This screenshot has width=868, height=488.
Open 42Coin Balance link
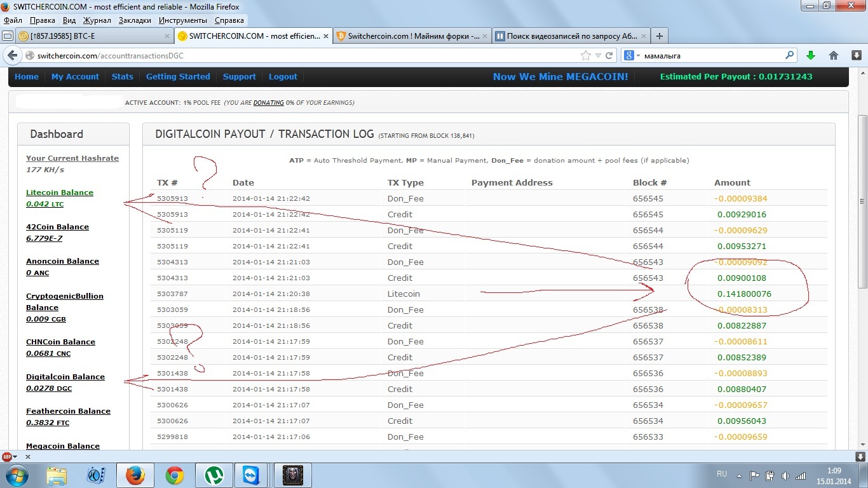pos(57,227)
